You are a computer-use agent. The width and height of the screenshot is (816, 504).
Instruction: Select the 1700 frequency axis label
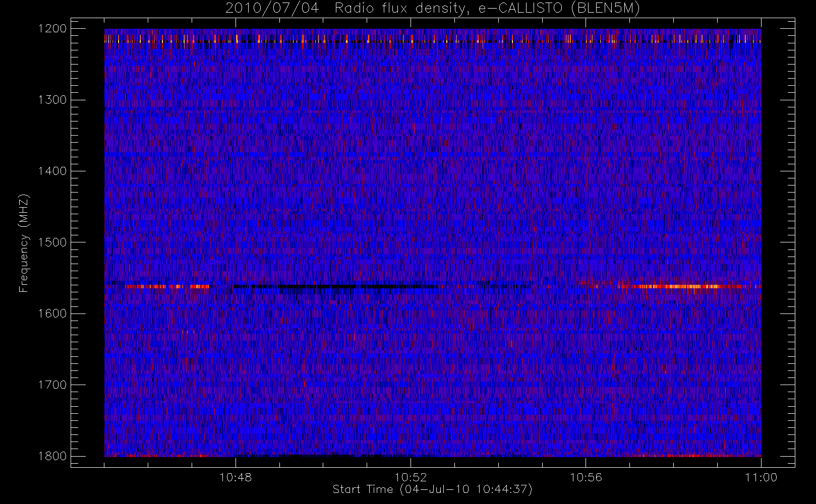click(x=52, y=385)
